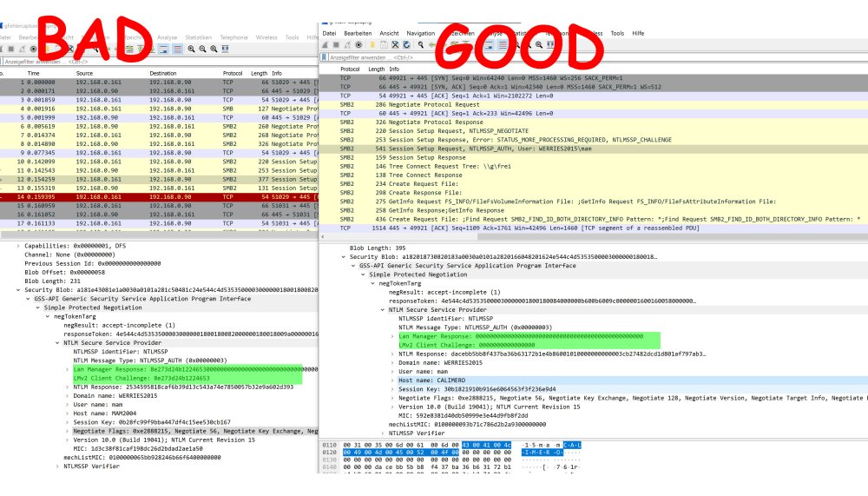Image resolution: width=868 pixels, height=496 pixels.
Task: Select NTLMSSP_AUTH User WERRIES2015 packet row
Action: click(x=594, y=149)
